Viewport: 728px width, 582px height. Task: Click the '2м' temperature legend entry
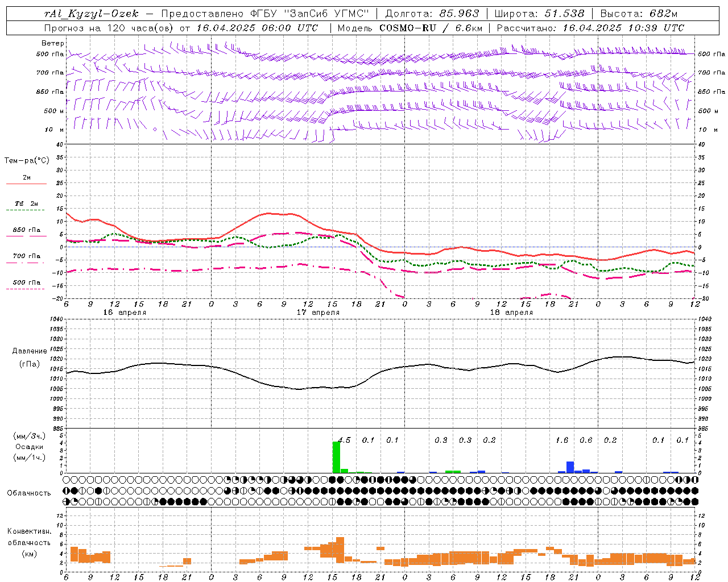point(27,178)
